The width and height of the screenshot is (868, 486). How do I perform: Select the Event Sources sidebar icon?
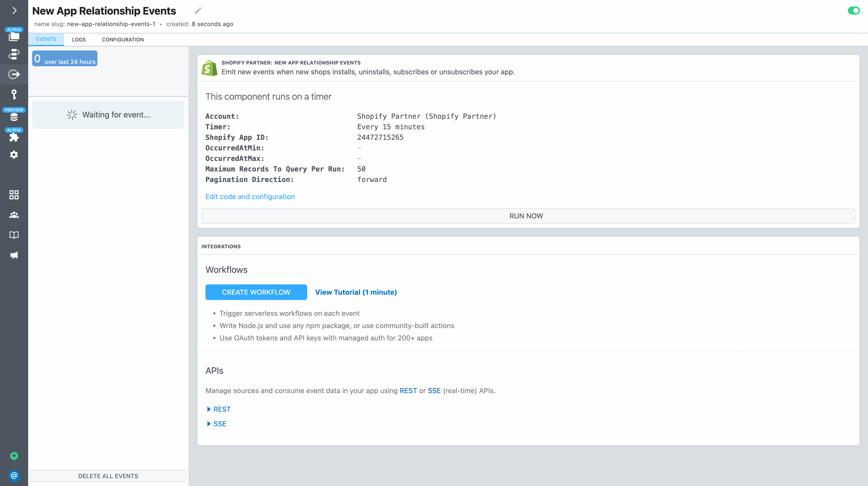pos(14,75)
